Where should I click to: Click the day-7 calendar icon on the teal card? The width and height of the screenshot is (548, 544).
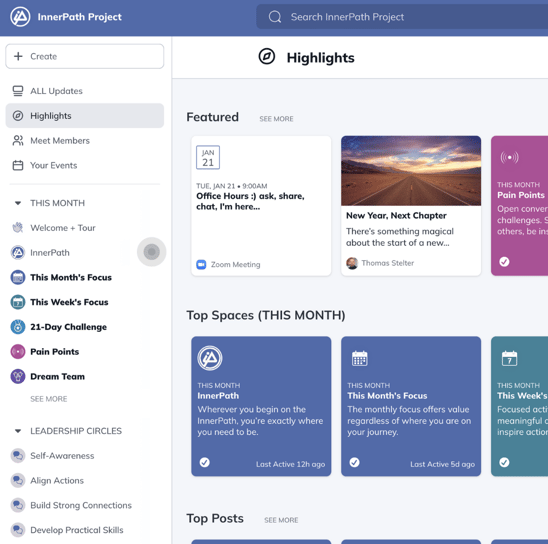510,358
